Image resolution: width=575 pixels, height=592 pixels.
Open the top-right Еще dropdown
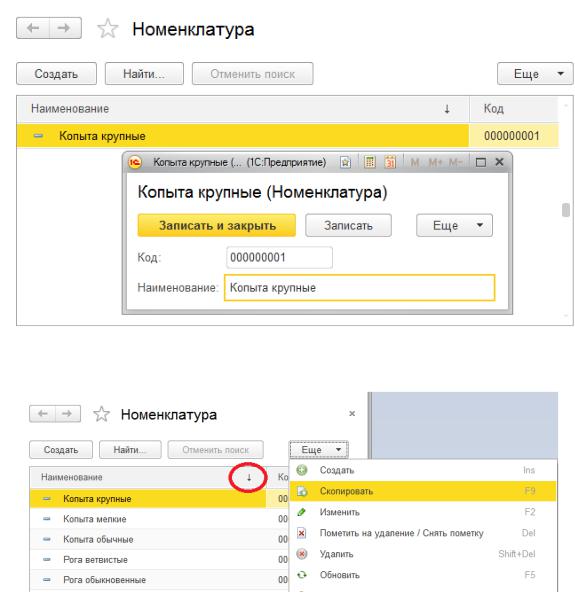click(535, 74)
